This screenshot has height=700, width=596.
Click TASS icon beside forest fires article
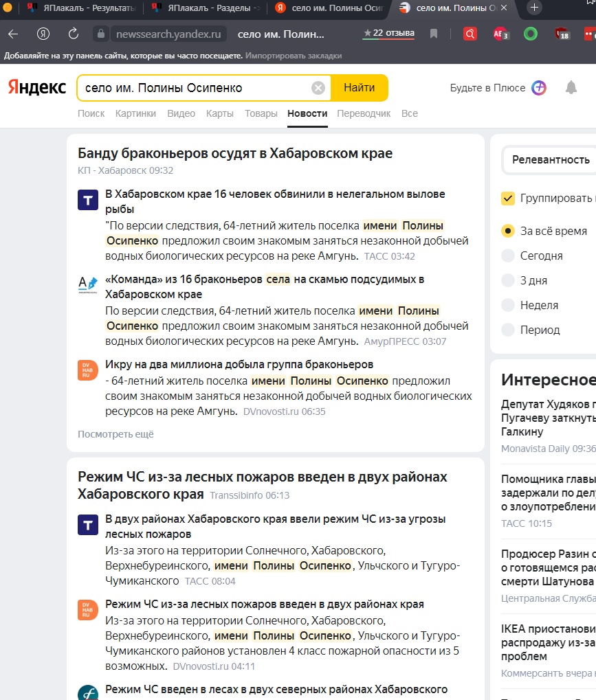[88, 525]
